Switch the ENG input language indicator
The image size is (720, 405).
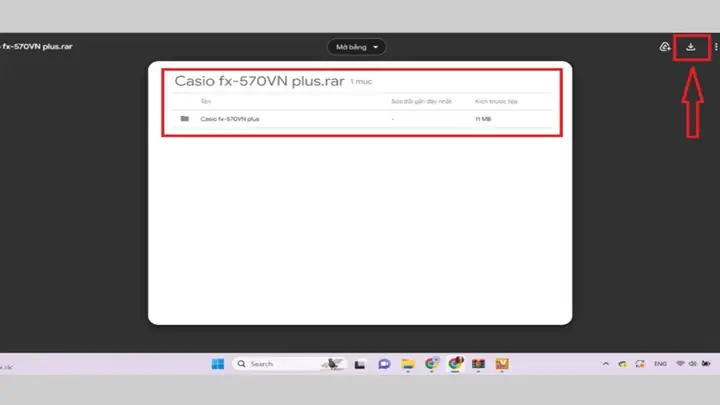[660, 364]
